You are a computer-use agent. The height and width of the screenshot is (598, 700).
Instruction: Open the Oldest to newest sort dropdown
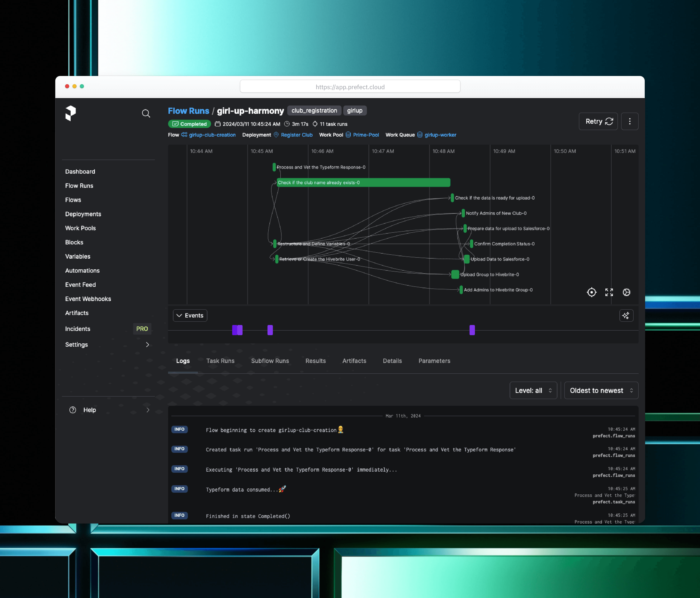(x=601, y=391)
